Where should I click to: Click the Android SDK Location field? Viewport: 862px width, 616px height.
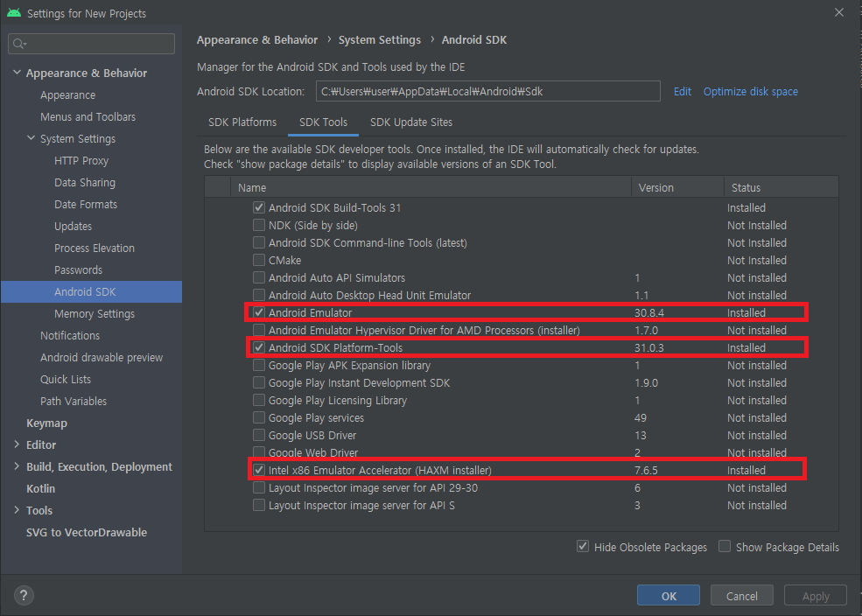pos(487,91)
